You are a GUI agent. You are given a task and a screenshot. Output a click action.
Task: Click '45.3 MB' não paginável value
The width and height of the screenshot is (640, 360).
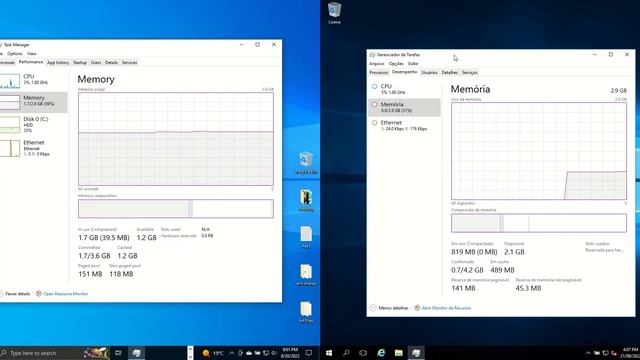tap(528, 288)
